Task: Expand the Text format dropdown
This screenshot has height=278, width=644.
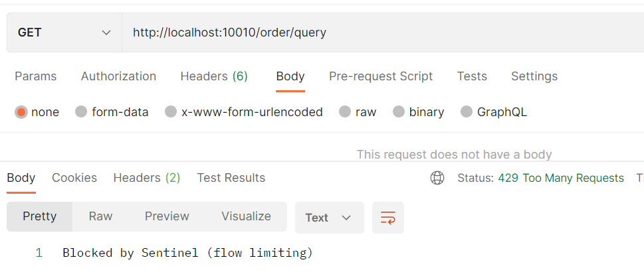Action: click(330, 218)
